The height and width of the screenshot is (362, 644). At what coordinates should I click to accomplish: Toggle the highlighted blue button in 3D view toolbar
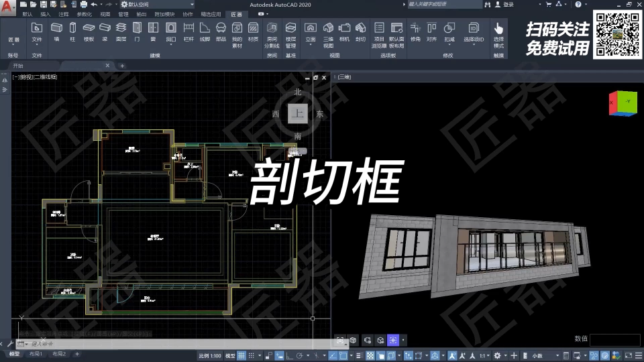393,340
